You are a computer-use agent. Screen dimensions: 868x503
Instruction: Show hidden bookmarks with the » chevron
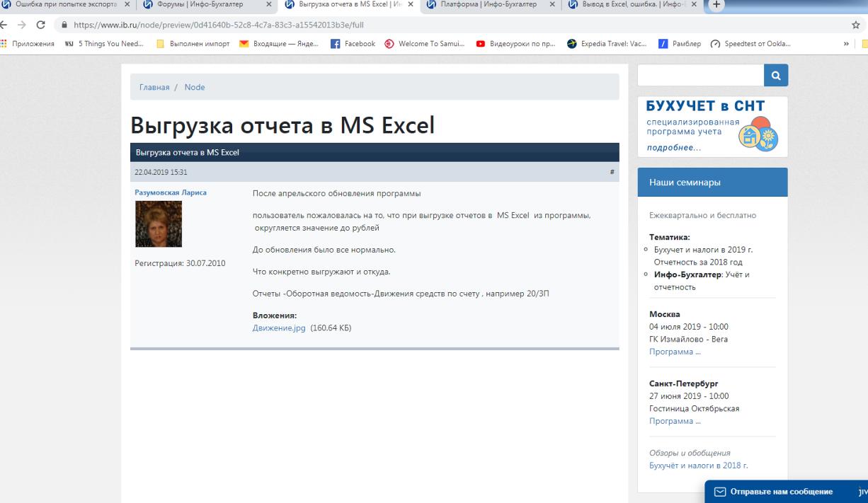846,44
